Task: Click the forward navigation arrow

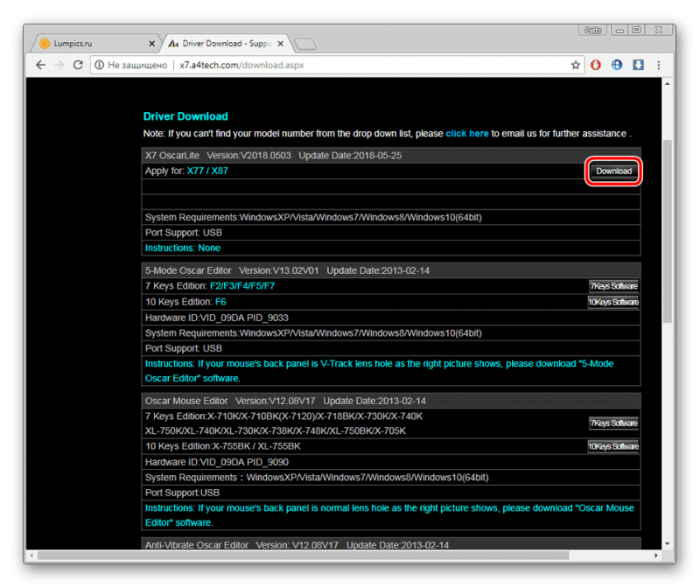Action: coord(59,65)
